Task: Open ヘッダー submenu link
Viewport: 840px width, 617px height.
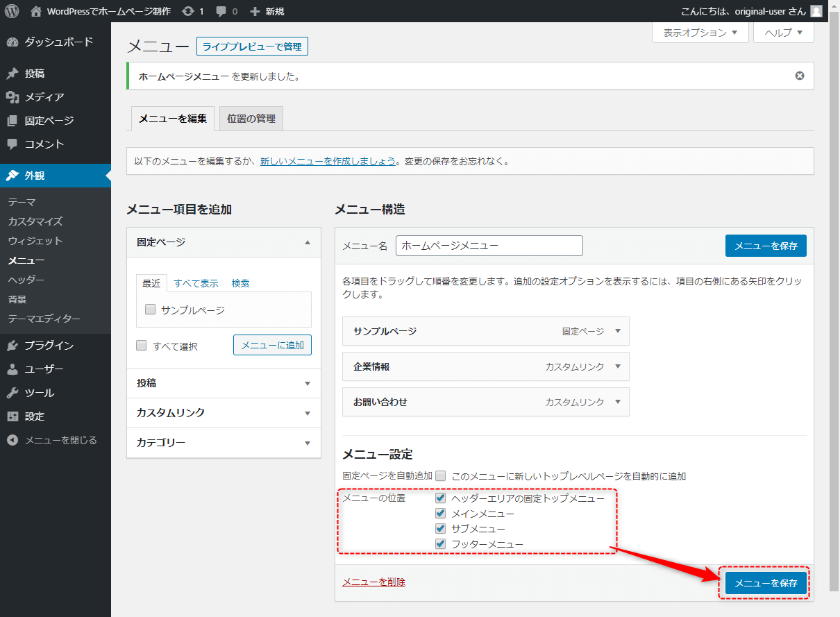Action: [26, 280]
